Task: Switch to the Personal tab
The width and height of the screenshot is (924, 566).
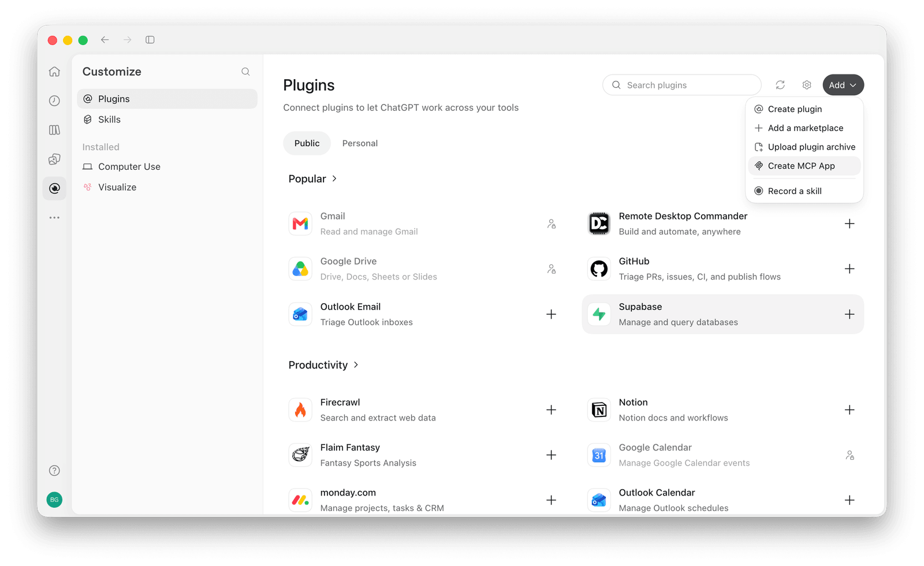Action: pyautogui.click(x=360, y=143)
